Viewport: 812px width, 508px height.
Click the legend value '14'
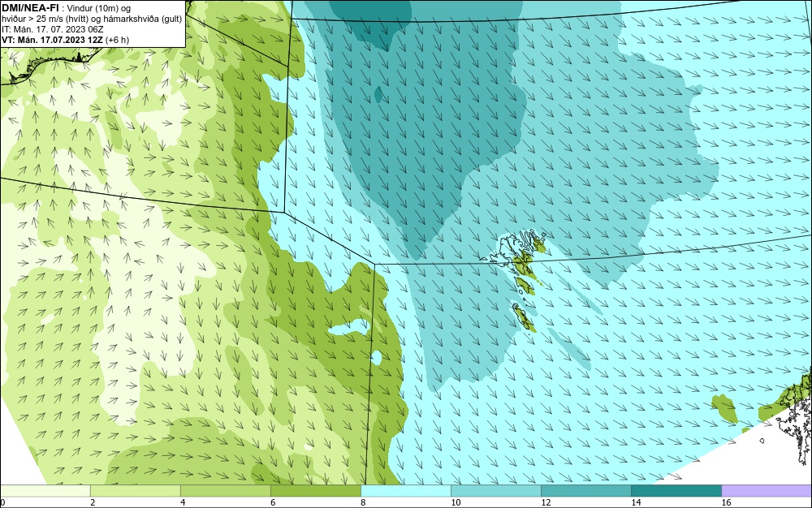point(636,502)
